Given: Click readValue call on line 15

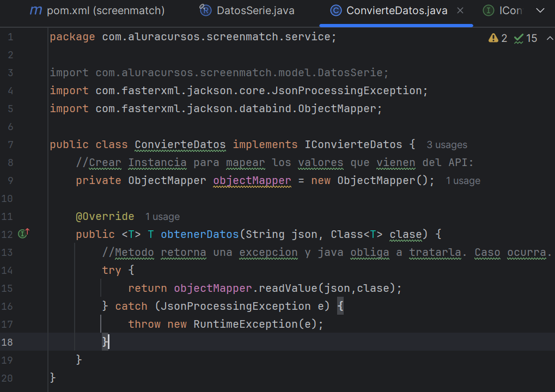Looking at the screenshot, I should click(288, 289).
